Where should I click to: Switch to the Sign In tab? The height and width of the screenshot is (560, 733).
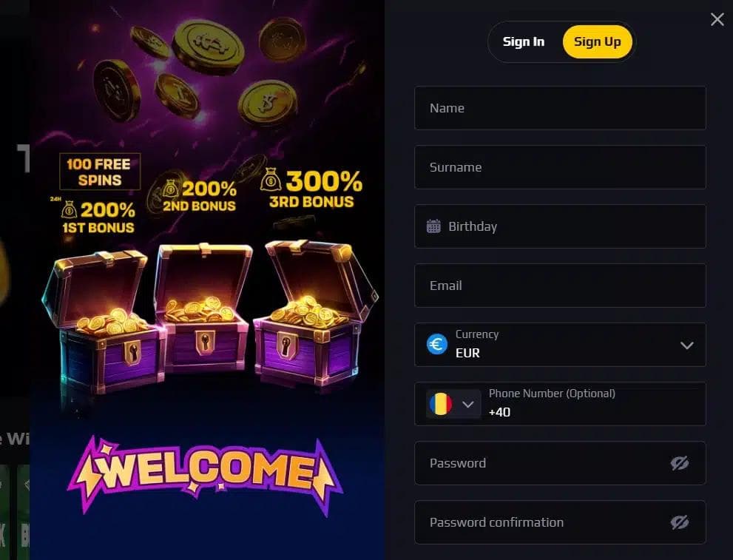524,41
